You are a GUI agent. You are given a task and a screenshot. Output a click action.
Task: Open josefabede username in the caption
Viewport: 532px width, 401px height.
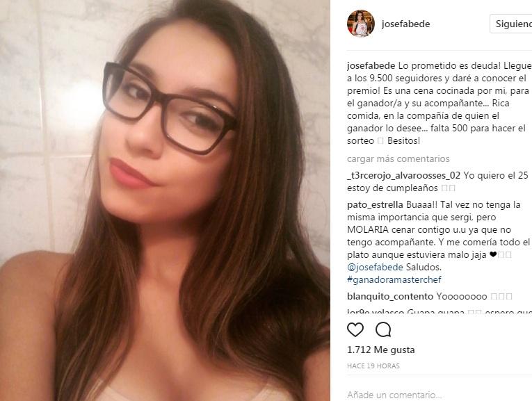[371, 66]
